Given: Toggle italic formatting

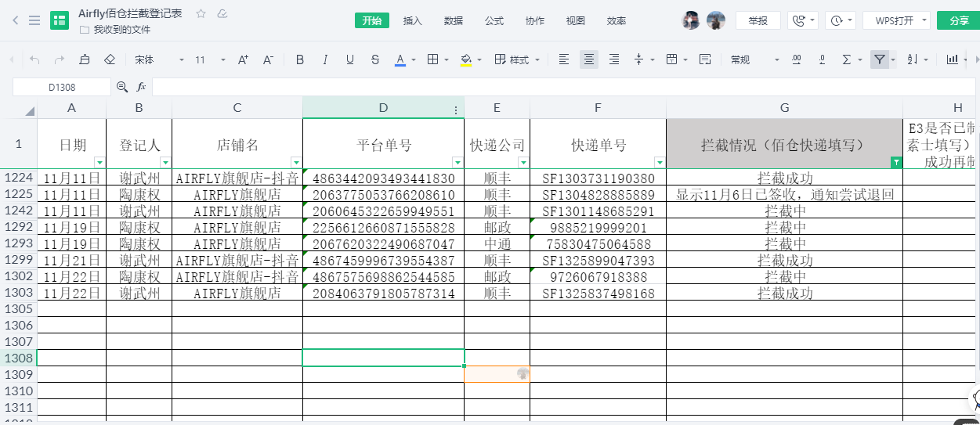Looking at the screenshot, I should [x=325, y=59].
